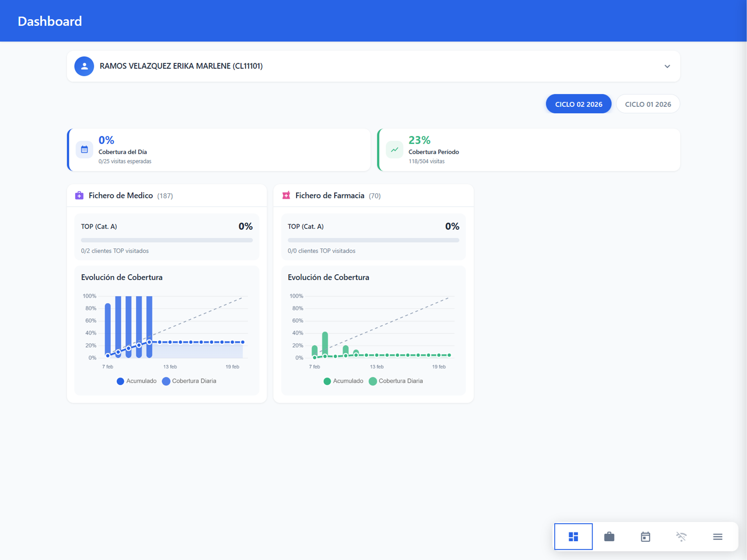Open the dashboard grid icon in bottom navigation
Screen dimensions: 747x560
573,536
